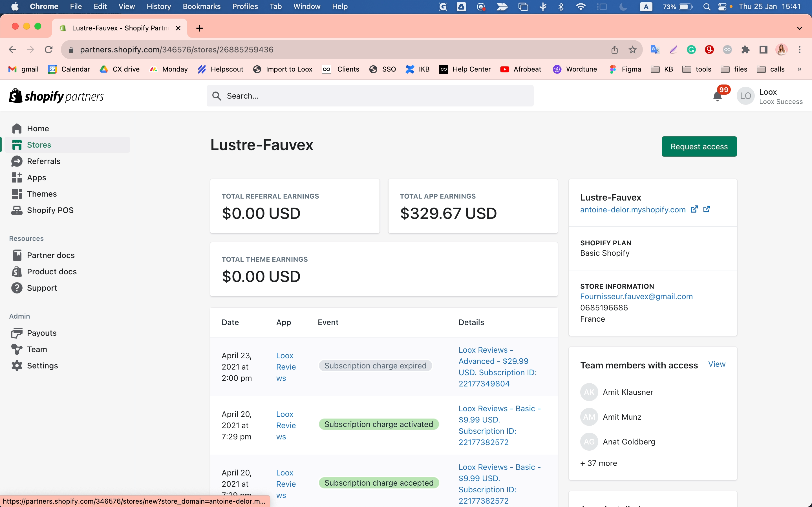This screenshot has height=507, width=812.
Task: Open the Settings gear in sidebar
Action: coord(17,366)
